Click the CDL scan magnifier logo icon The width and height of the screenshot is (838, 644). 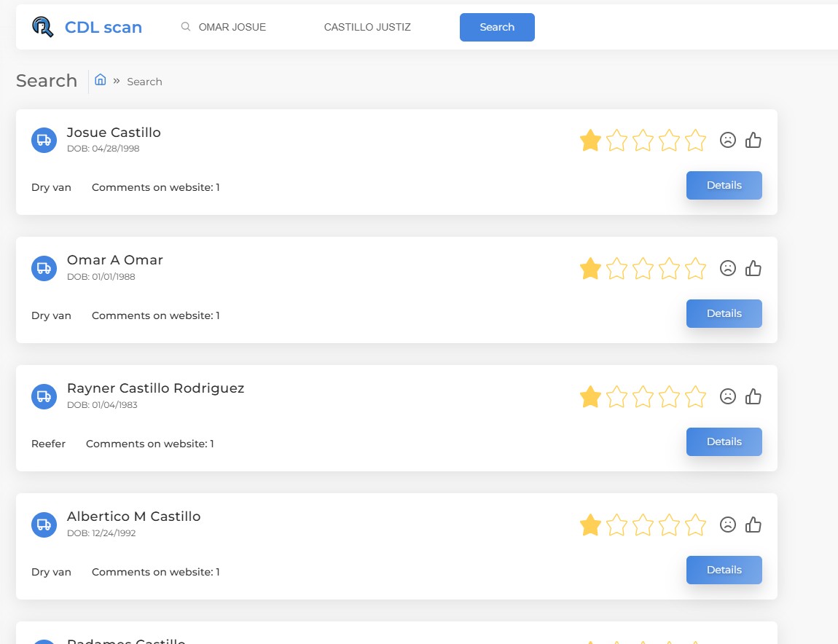pos(43,27)
